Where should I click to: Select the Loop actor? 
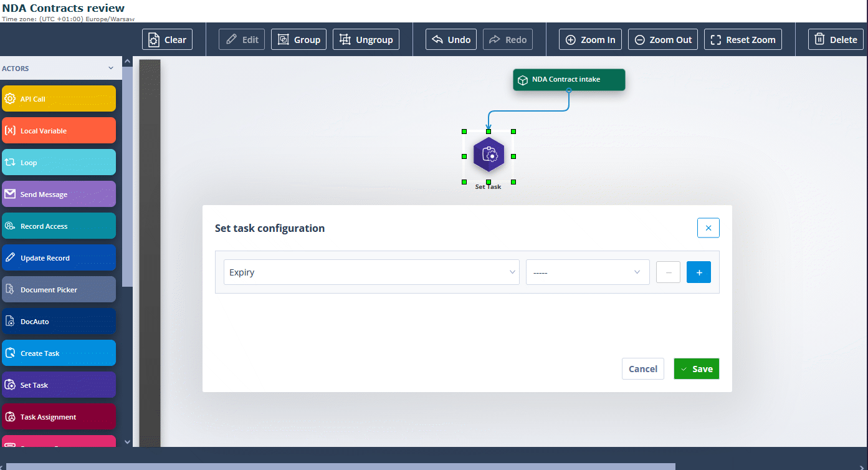point(59,162)
